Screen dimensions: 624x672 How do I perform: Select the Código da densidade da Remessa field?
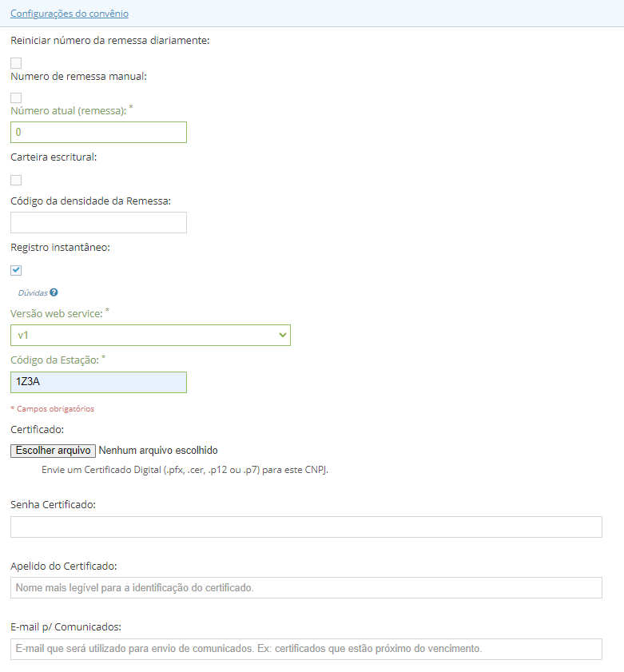(x=98, y=222)
